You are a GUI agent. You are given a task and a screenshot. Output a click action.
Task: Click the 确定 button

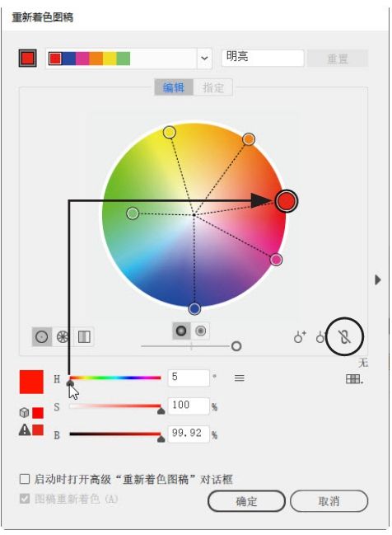(246, 501)
